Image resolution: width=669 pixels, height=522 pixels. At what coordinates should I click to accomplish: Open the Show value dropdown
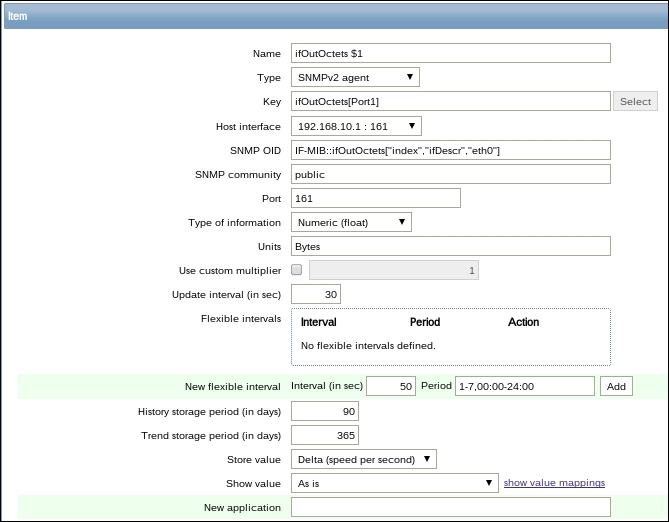pyautogui.click(x=394, y=483)
